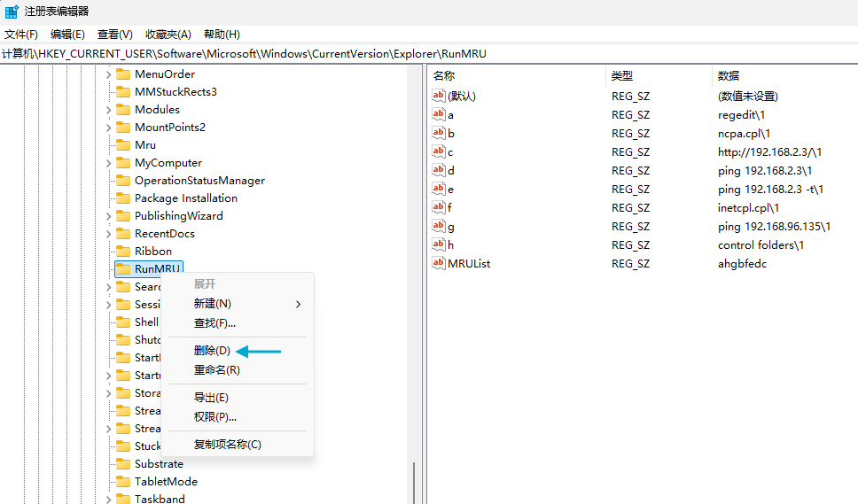Open the 查看(V) menu
Viewport: 858px width, 504px height.
pos(115,35)
